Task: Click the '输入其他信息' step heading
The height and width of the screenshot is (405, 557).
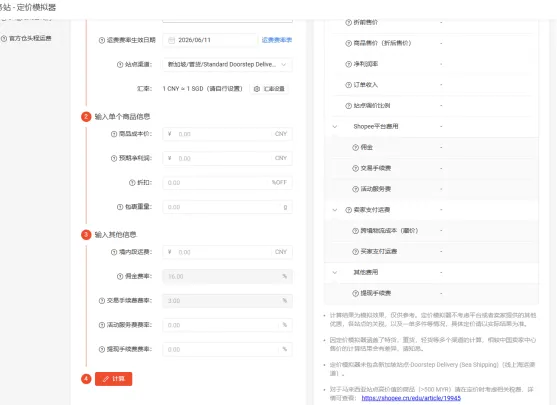Action: coord(115,235)
